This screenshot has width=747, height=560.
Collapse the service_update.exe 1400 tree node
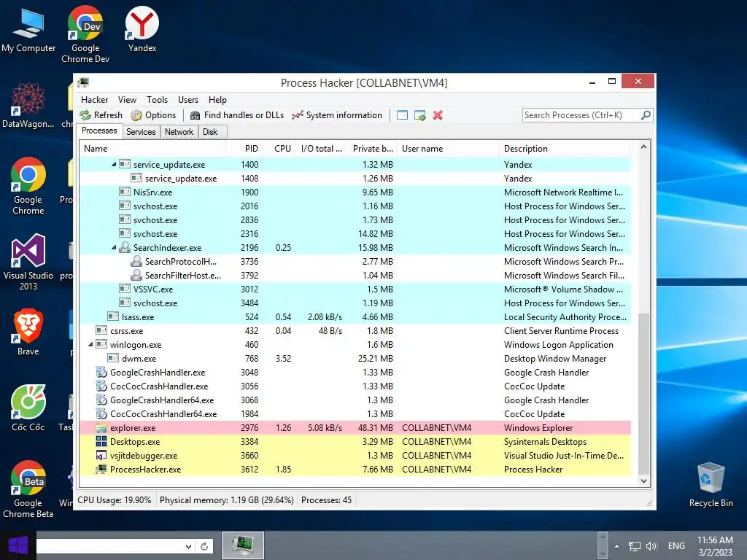point(114,164)
